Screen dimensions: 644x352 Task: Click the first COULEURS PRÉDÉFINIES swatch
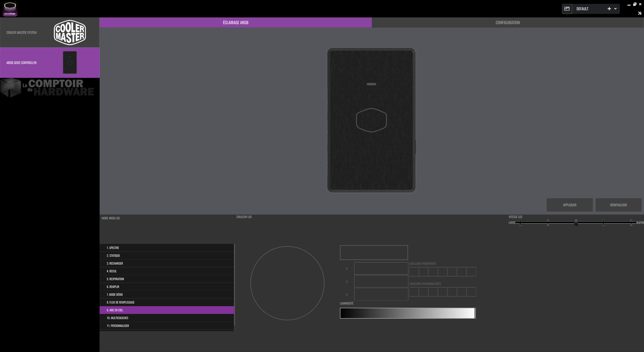[414, 272]
